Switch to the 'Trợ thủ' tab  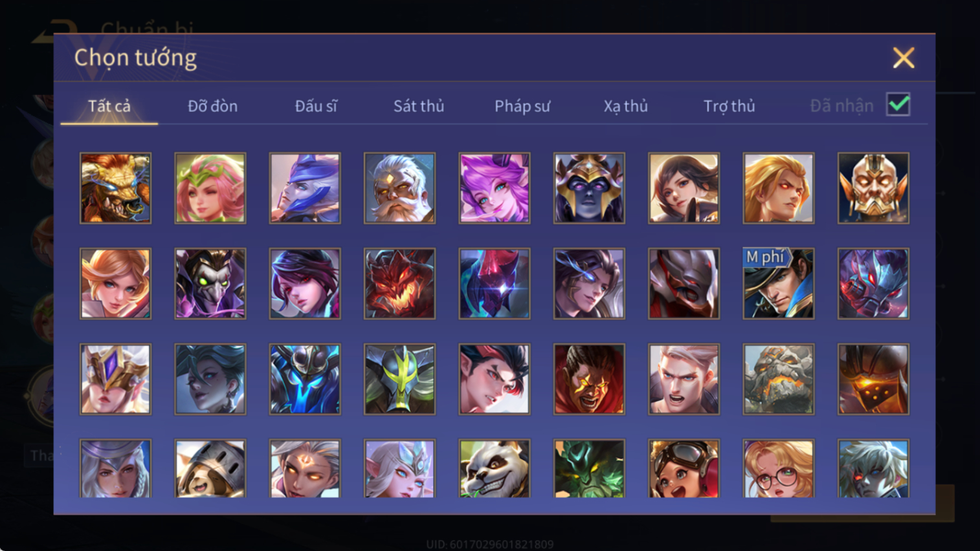[729, 106]
